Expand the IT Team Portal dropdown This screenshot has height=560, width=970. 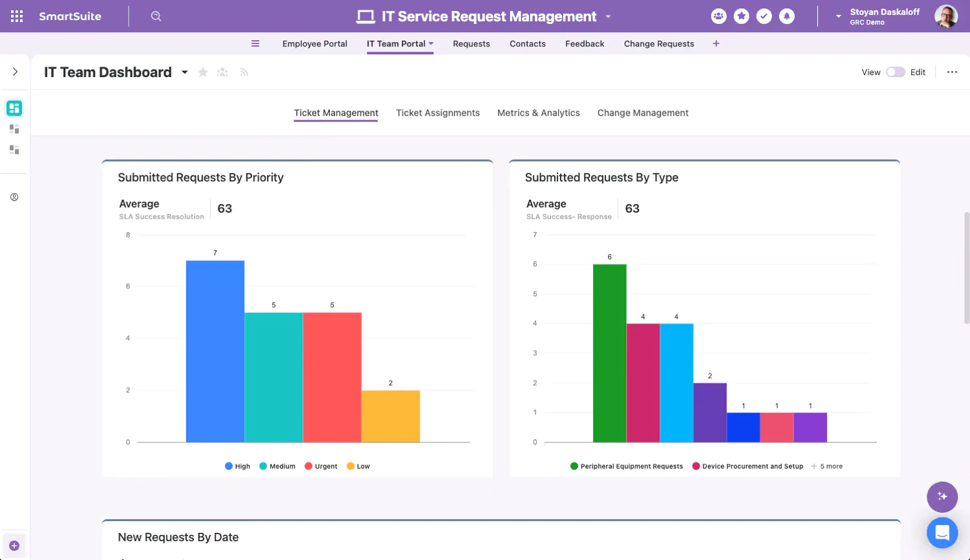click(x=431, y=43)
